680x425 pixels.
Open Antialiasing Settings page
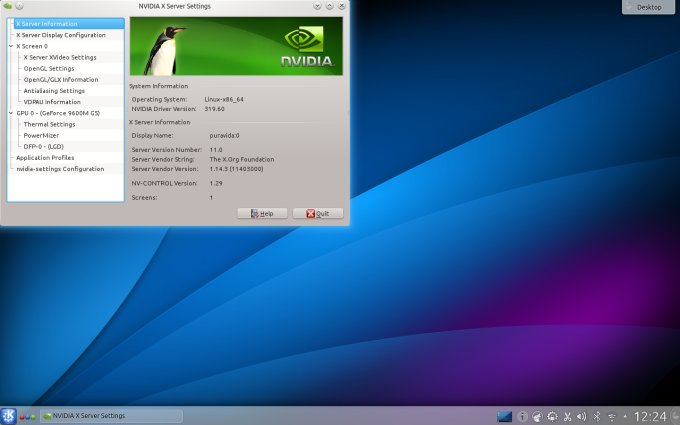(54, 91)
